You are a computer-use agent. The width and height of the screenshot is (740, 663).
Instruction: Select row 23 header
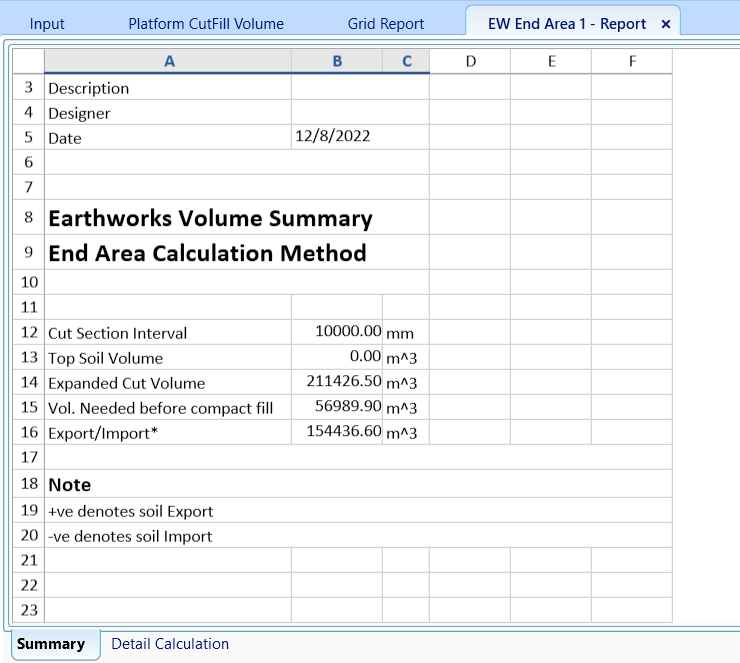(29, 610)
